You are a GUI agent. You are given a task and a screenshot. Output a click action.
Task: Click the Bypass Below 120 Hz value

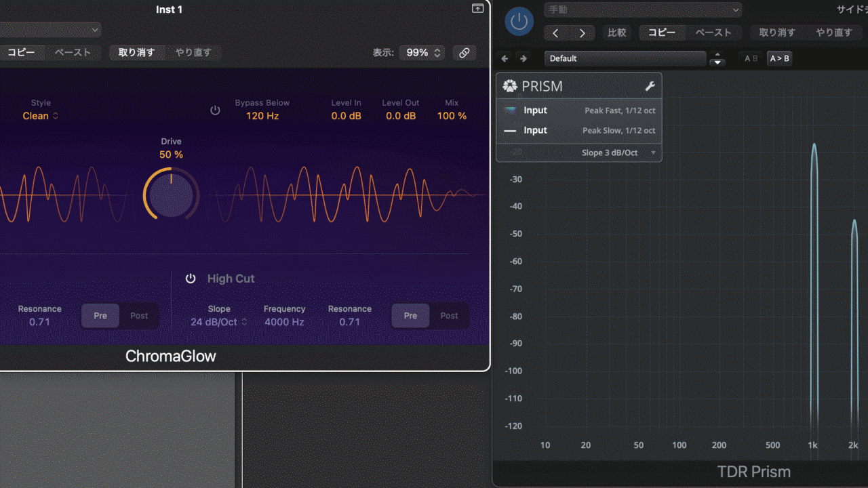point(262,116)
